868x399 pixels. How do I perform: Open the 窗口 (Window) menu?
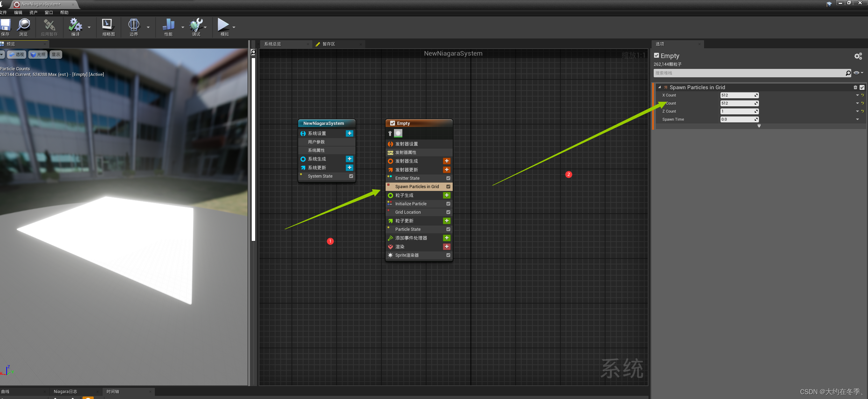pos(49,13)
